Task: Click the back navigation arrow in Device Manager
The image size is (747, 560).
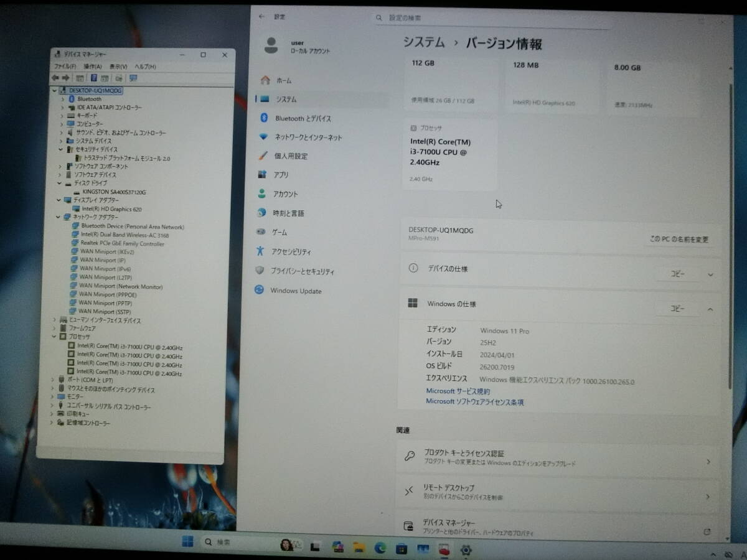Action: [55, 77]
